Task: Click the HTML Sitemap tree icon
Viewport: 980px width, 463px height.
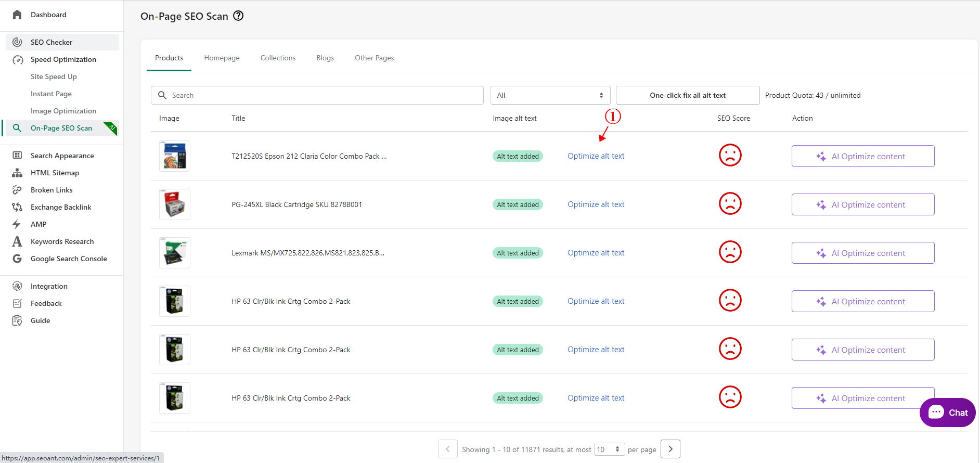Action: pos(17,173)
